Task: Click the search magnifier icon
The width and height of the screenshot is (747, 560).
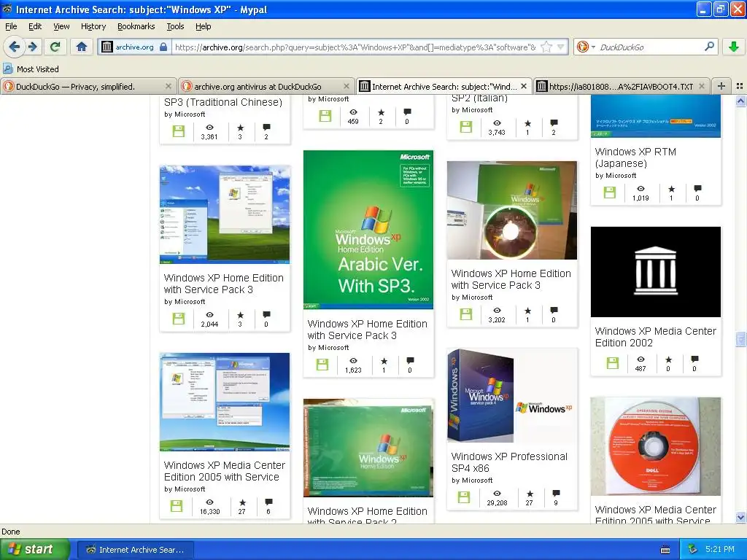Action: click(x=709, y=47)
